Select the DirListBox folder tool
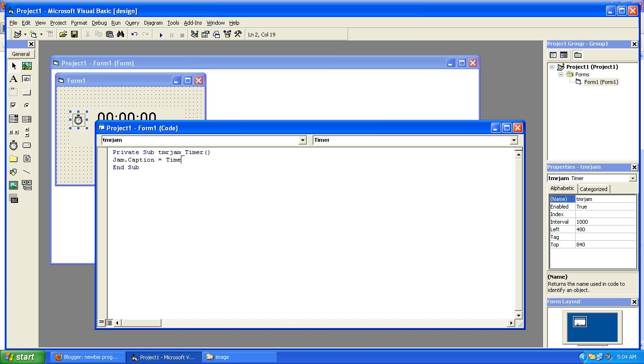This screenshot has height=364, width=644. (x=14, y=159)
